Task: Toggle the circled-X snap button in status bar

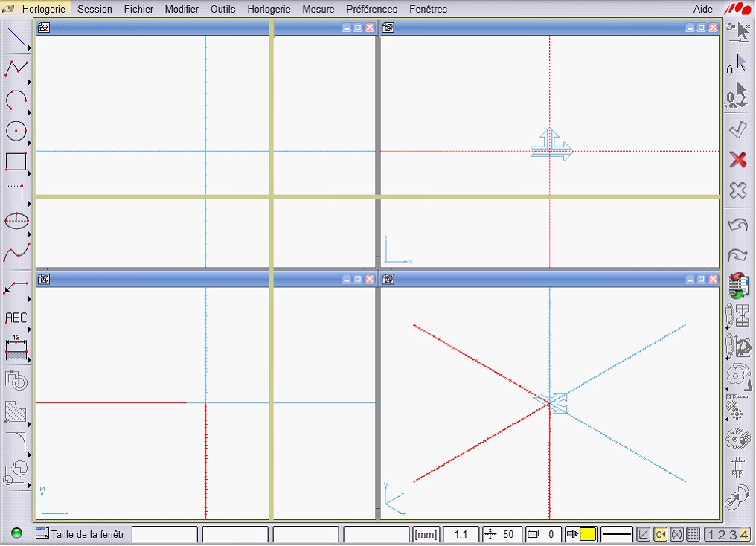Action: pyautogui.click(x=676, y=534)
